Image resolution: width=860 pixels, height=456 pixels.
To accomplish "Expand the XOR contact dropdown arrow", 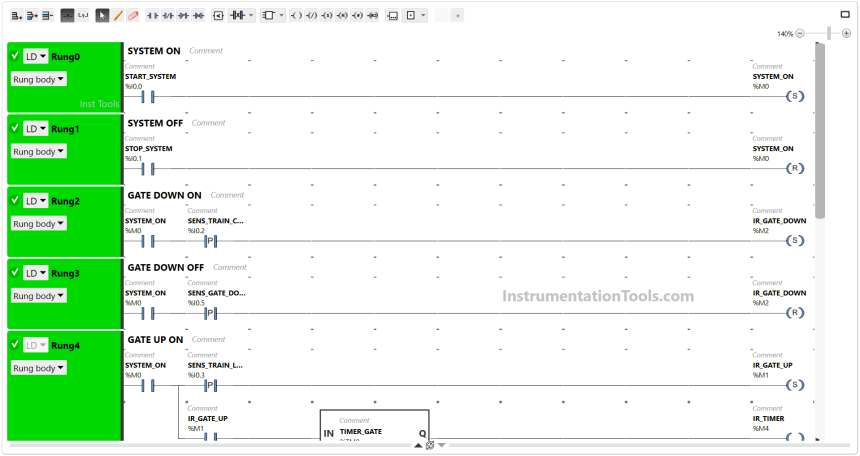I will point(251,15).
